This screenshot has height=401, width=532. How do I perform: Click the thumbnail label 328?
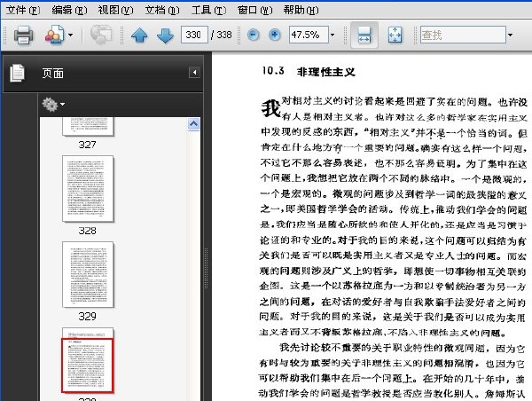tap(88, 231)
